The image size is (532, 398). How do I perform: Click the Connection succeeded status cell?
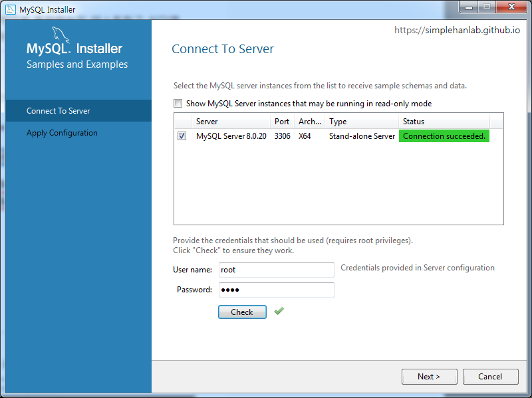(444, 136)
